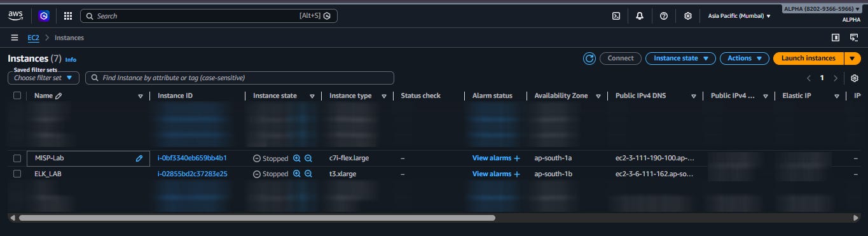Open Choose filter set dropdown
Image resolution: width=868 pixels, height=236 pixels.
pos(43,78)
